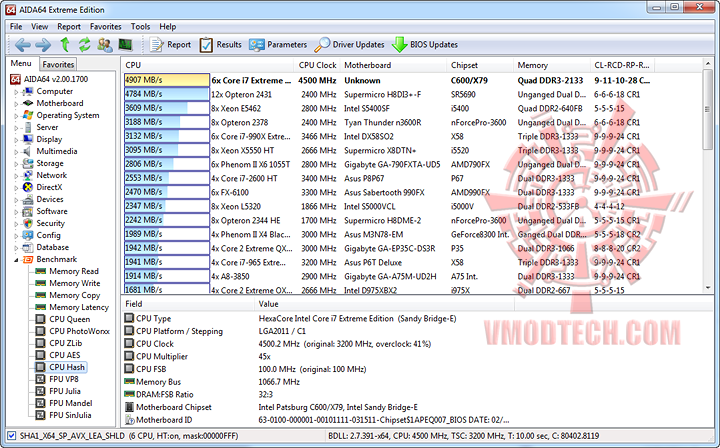Switch to the Menu tab
720x448 pixels.
(21, 63)
